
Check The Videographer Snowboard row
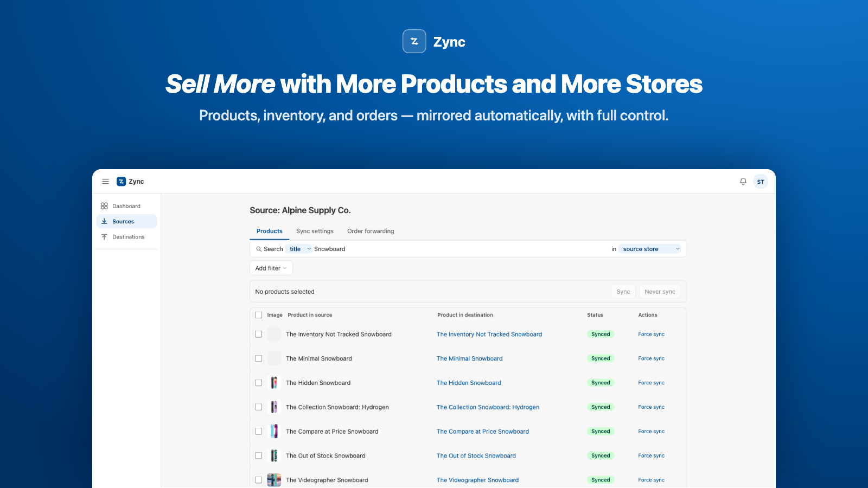259,480
